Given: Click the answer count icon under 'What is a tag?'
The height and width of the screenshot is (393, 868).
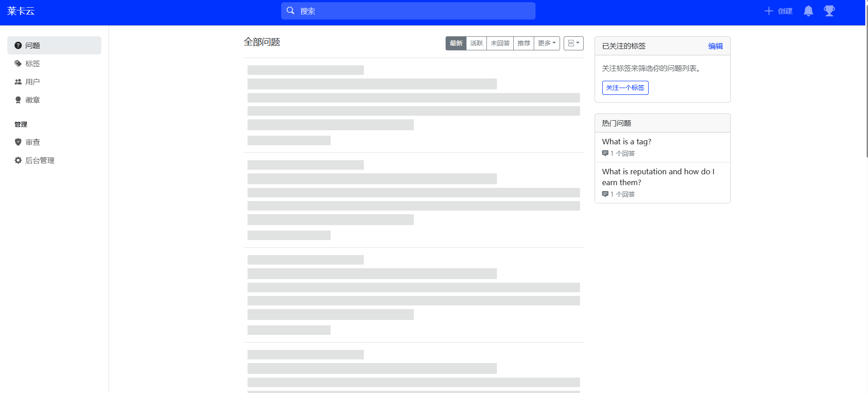Looking at the screenshot, I should click(605, 153).
